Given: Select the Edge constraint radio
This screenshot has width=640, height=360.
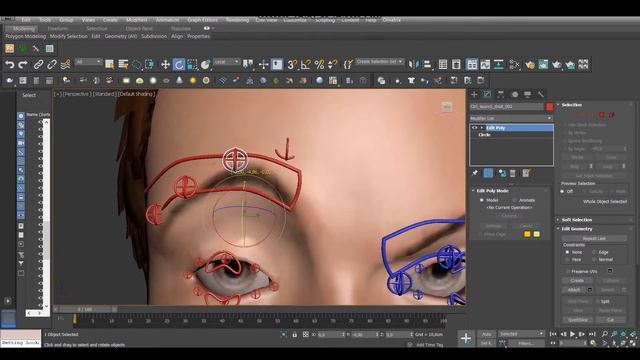Looking at the screenshot, I should point(593,252).
